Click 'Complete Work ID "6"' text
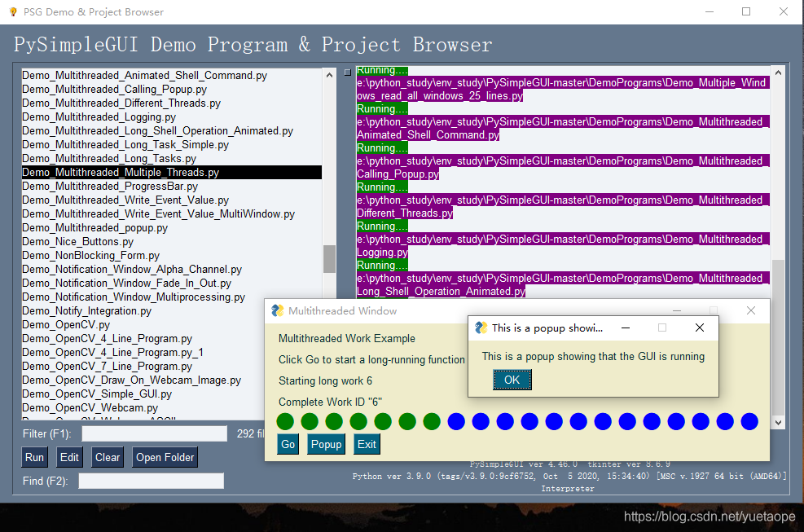804x532 pixels. [330, 402]
